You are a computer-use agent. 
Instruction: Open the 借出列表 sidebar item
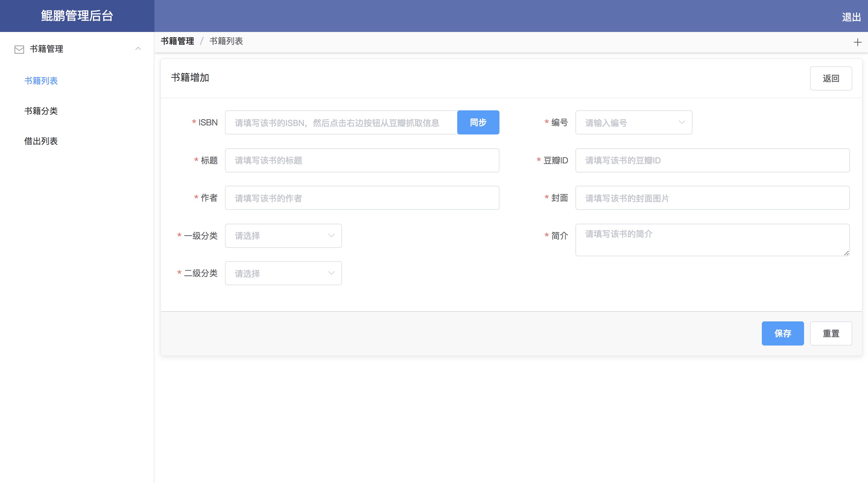click(41, 141)
